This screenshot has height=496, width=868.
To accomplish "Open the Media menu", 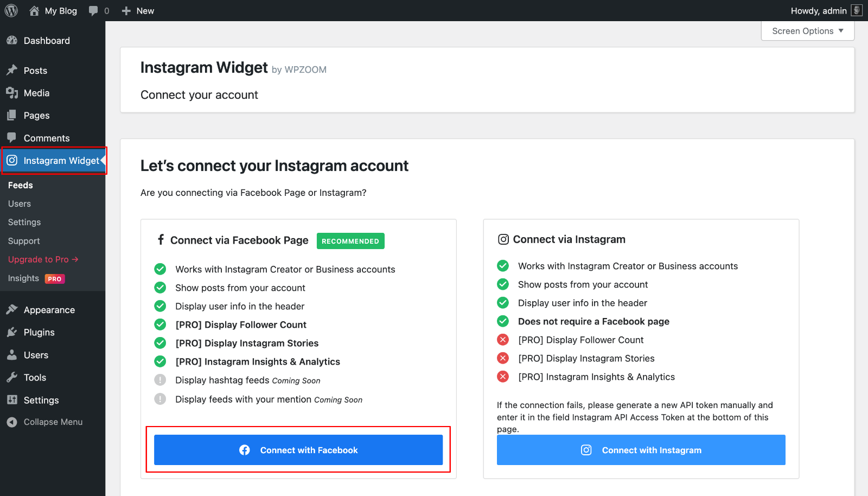I will pyautogui.click(x=53, y=93).
